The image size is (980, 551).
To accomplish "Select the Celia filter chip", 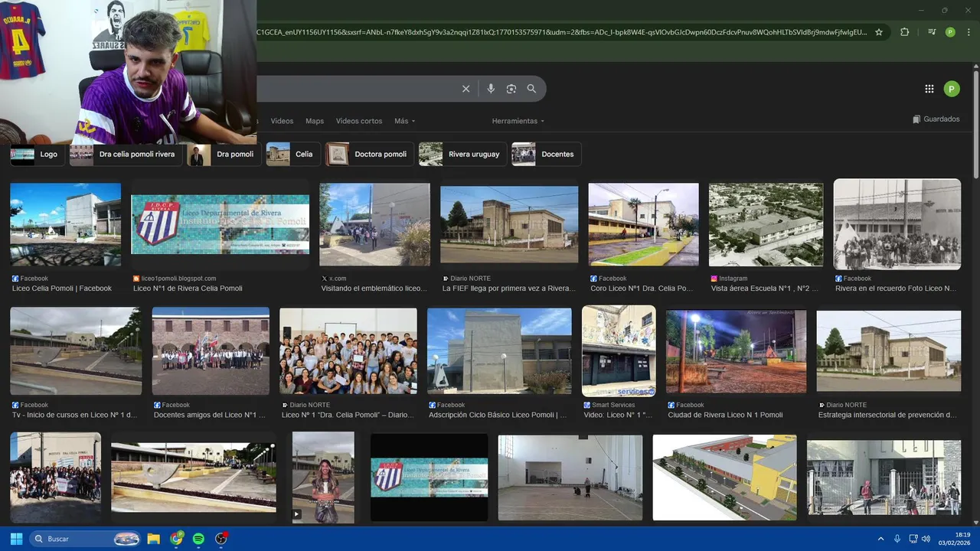I will pos(292,154).
